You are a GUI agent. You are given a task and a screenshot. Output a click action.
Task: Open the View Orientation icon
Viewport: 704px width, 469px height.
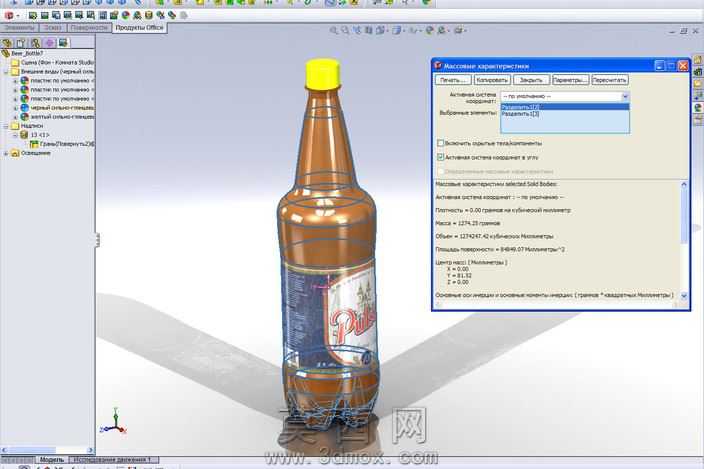click(x=381, y=31)
